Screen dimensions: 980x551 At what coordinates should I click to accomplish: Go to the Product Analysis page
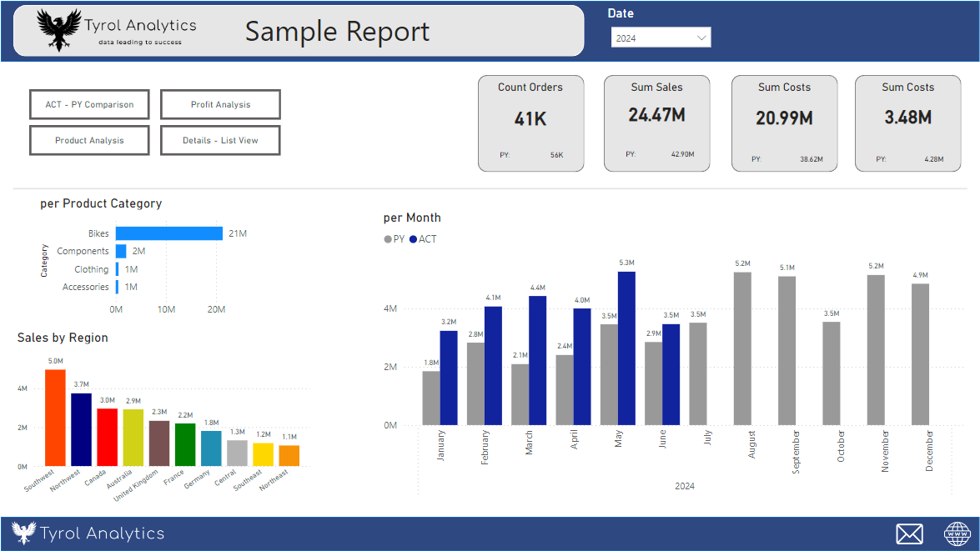[x=89, y=140]
